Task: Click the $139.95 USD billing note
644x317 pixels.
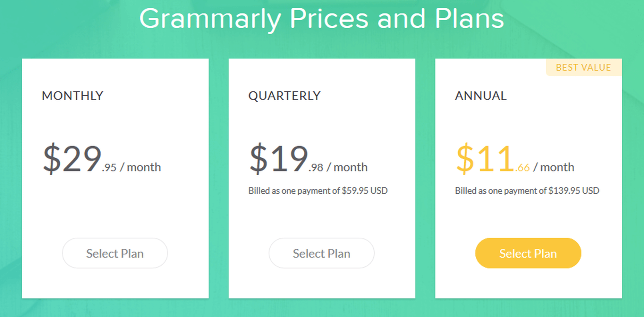Action: [527, 191]
